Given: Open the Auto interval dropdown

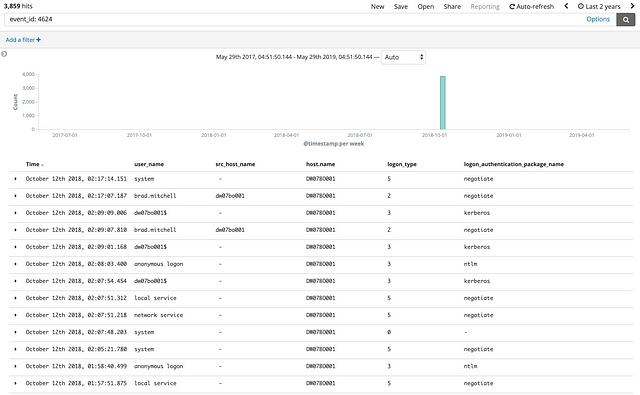Looking at the screenshot, I should click(x=403, y=57).
